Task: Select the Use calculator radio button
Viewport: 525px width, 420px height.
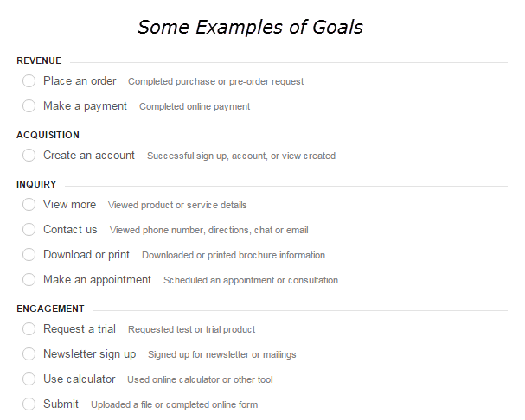Action: [29, 379]
